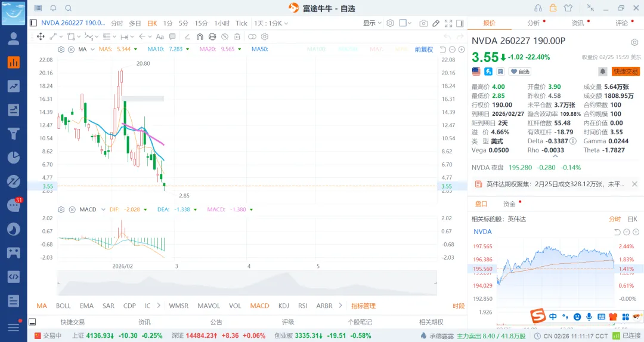This screenshot has height=342, width=644.
Task: Select the comment bubble annotation tool
Action: pyautogui.click(x=172, y=36)
